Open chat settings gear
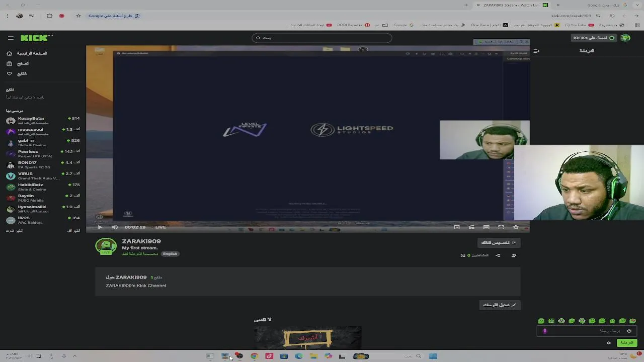 pos(609,343)
